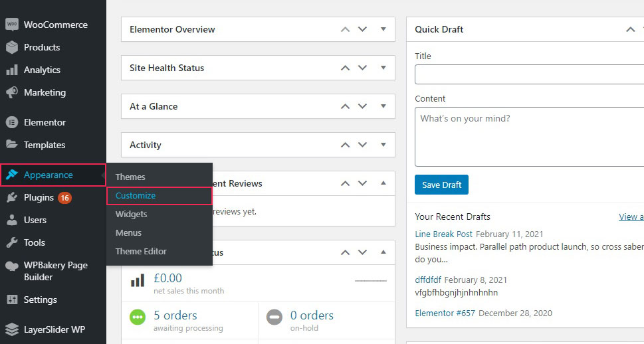
Task: Click the Products menu label
Action: (42, 47)
